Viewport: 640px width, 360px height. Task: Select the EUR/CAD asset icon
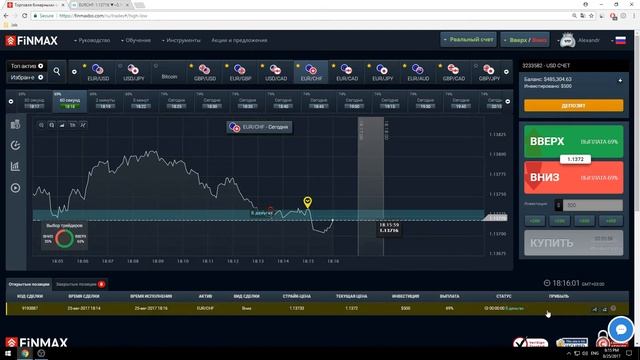[x=346, y=69]
